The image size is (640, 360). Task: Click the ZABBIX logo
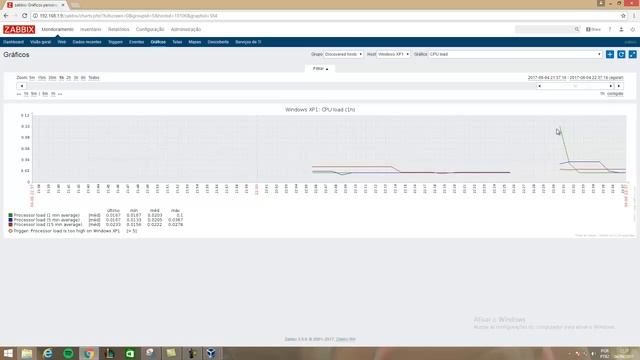[19, 29]
